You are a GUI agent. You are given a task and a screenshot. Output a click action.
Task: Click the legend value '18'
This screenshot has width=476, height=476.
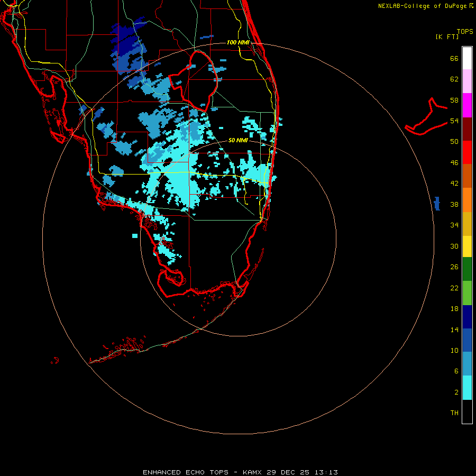click(454, 309)
